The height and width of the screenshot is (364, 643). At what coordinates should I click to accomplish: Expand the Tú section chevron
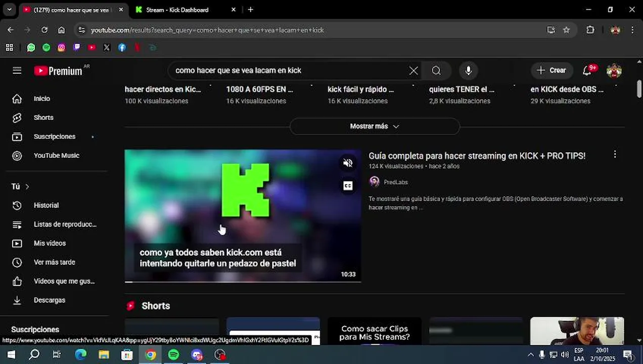click(x=27, y=187)
